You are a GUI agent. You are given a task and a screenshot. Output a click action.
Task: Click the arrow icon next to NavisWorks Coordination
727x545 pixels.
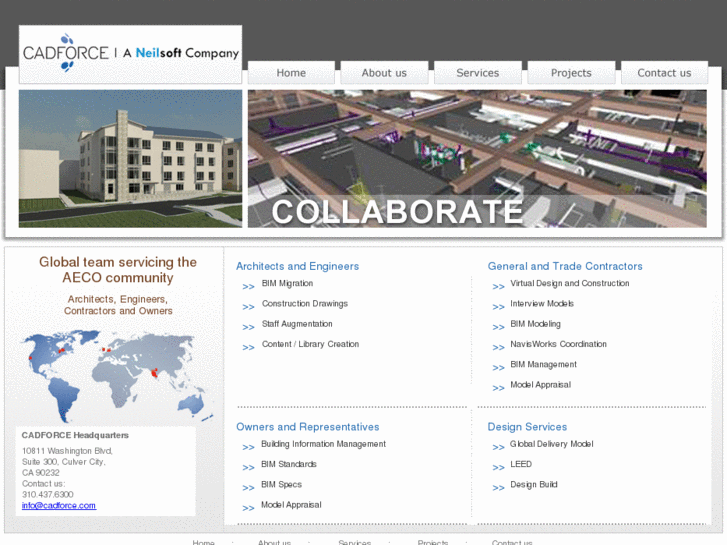point(498,347)
